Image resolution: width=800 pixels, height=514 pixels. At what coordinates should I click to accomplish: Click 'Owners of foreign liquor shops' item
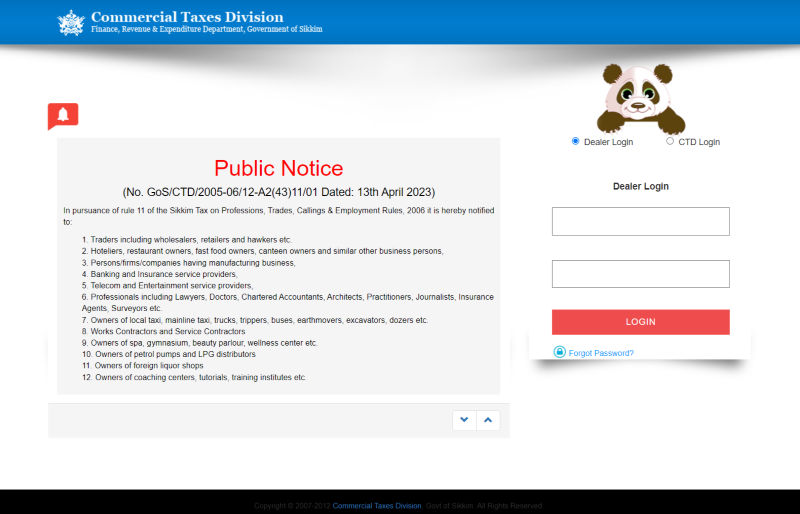[142, 366]
